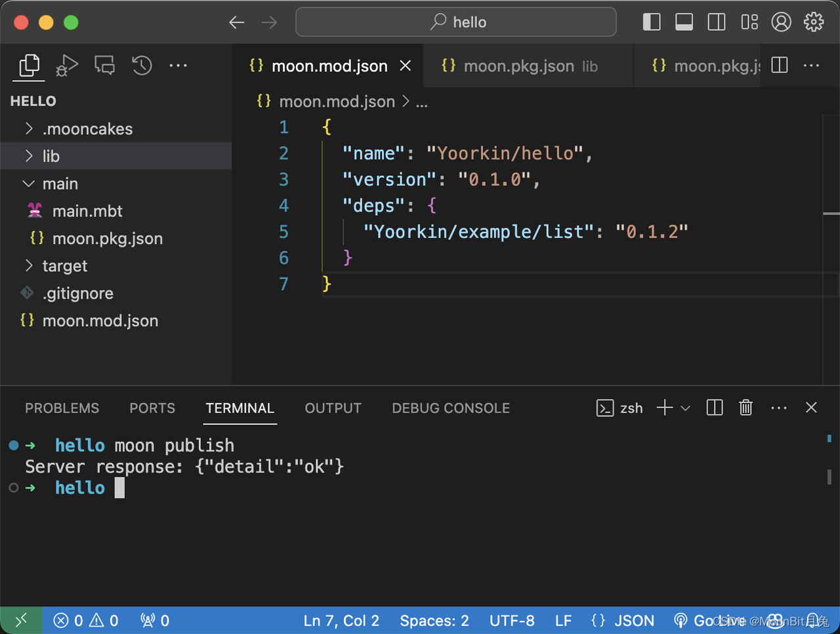Toggle the secondary sidebar layout icon

717,22
